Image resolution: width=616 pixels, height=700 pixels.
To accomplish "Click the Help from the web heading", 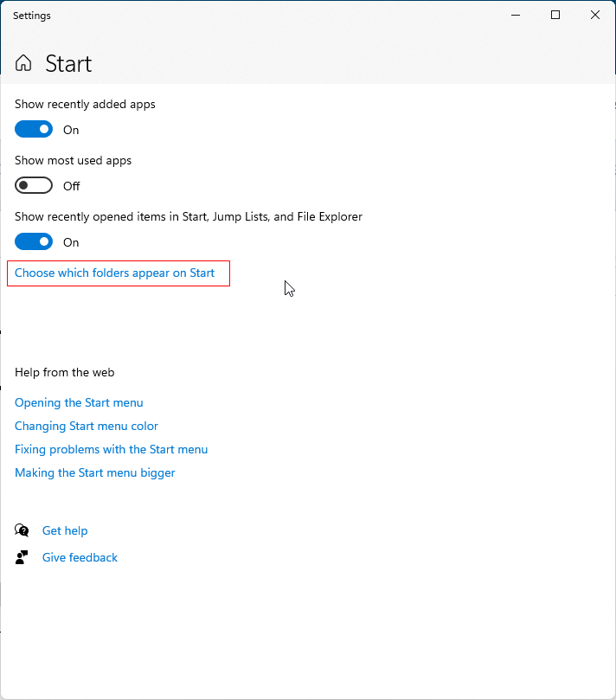I will pos(65,372).
